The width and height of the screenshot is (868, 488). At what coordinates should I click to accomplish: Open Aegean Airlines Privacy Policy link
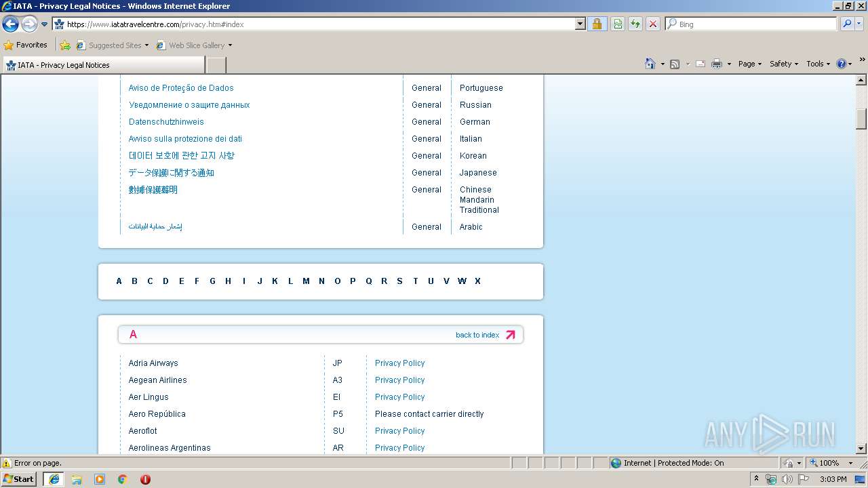399,380
